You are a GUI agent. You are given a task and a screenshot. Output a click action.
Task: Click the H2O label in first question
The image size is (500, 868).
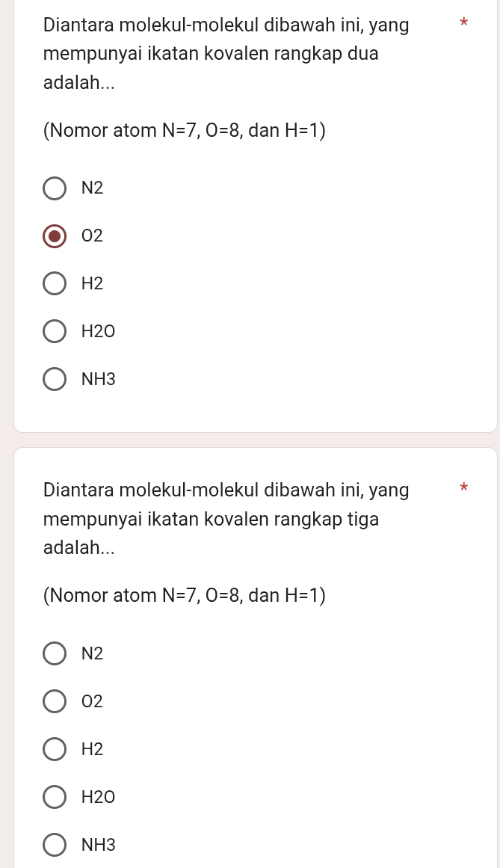(x=99, y=332)
